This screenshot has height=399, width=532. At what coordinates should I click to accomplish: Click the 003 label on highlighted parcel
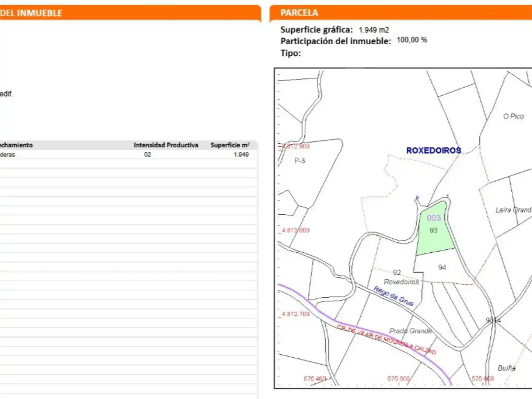point(434,218)
